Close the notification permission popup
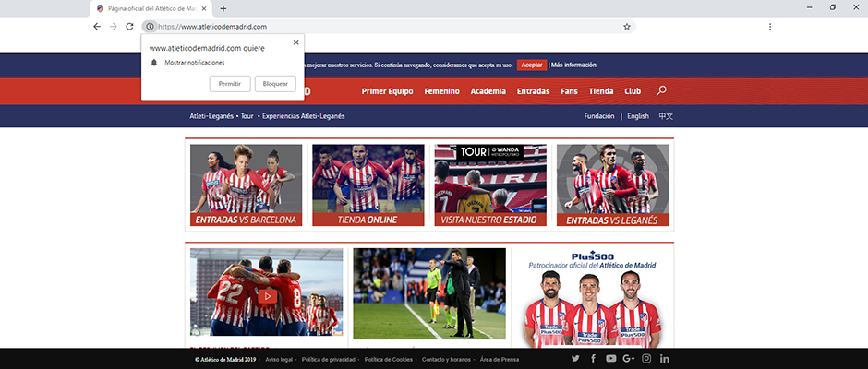Screen dimensions: 868x369 point(296,42)
